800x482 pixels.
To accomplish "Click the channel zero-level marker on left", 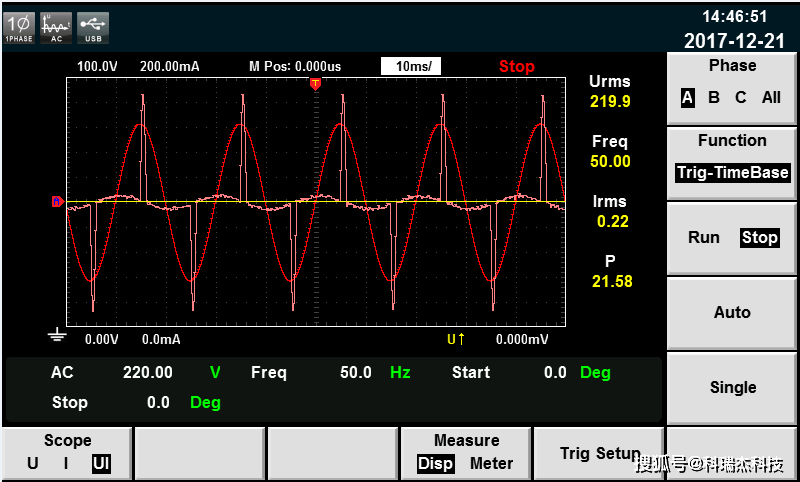I will pos(56,202).
